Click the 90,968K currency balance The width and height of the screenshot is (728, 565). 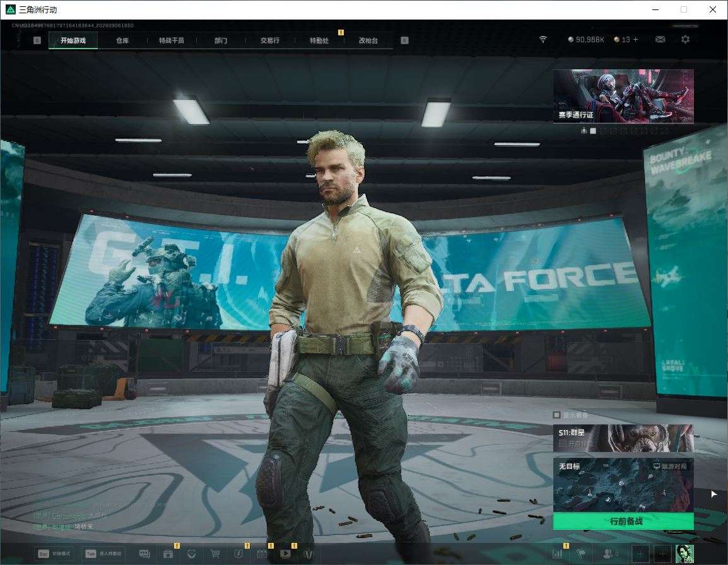(x=587, y=40)
